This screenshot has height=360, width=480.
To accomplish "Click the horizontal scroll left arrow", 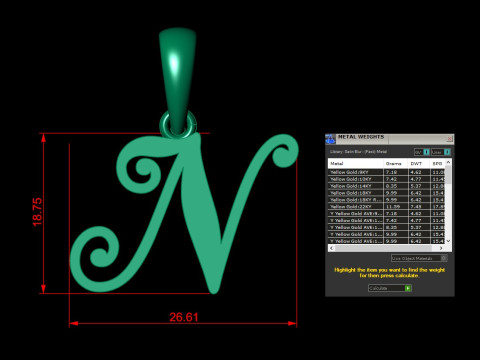I will 331,248.
